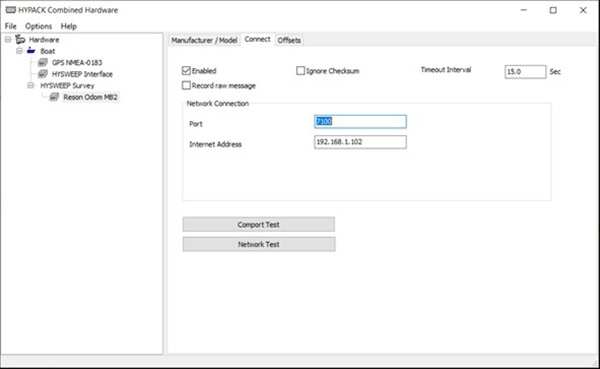Click the Internet Address field
Image resolution: width=600 pixels, height=369 pixels.
(360, 142)
